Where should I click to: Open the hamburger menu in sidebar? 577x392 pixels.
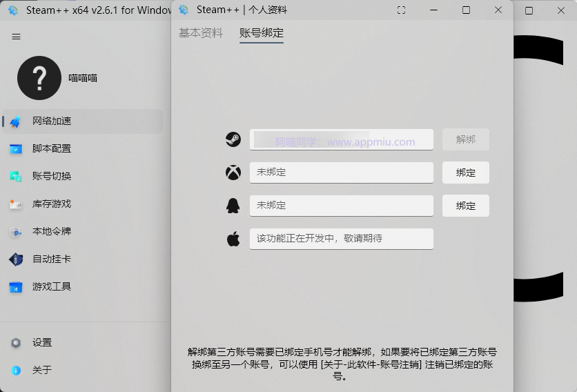click(x=16, y=37)
